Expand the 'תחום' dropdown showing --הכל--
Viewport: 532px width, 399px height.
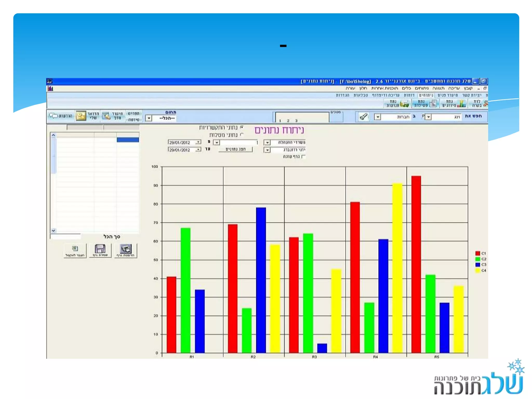pos(149,118)
